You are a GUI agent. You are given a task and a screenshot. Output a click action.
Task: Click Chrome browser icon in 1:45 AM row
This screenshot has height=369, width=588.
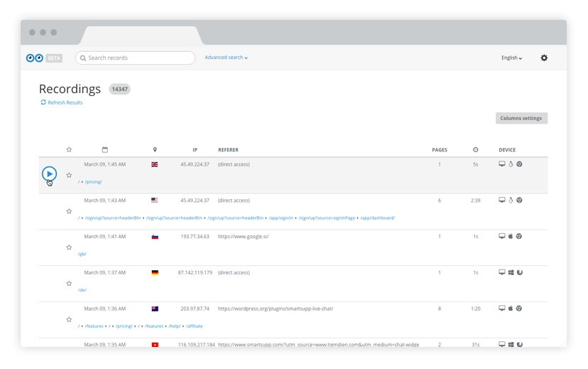pyautogui.click(x=519, y=164)
